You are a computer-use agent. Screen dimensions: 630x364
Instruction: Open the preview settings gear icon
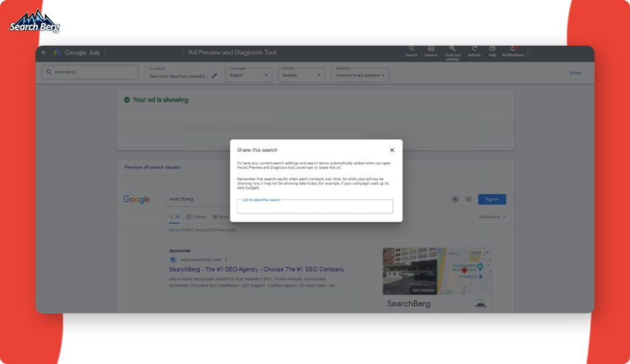455,200
